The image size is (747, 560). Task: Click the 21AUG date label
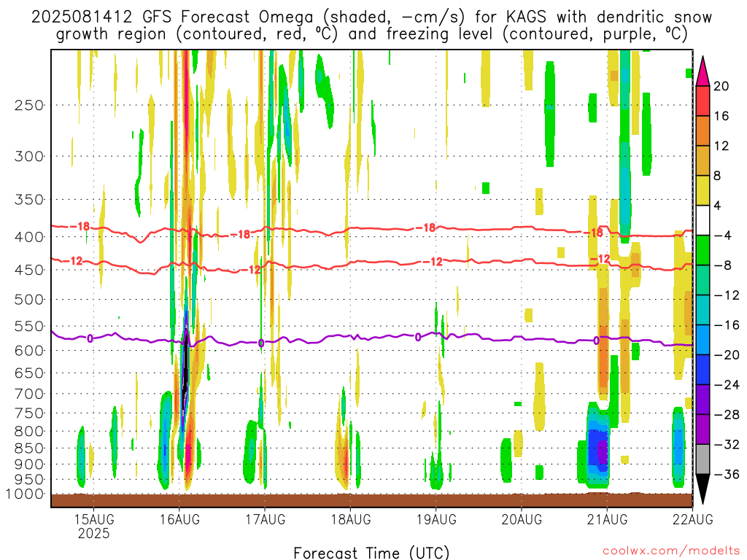[607, 519]
